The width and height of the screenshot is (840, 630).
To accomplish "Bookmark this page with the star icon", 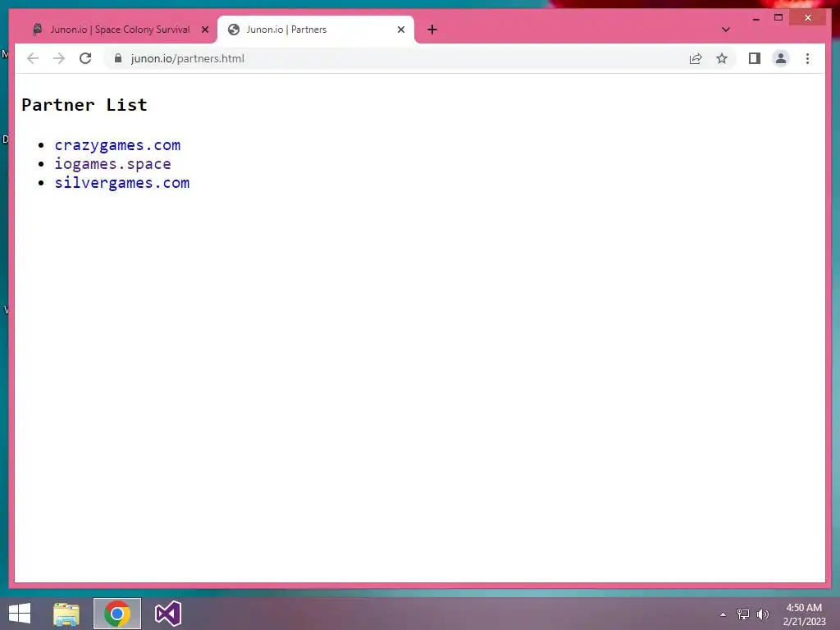I will click(x=722, y=58).
